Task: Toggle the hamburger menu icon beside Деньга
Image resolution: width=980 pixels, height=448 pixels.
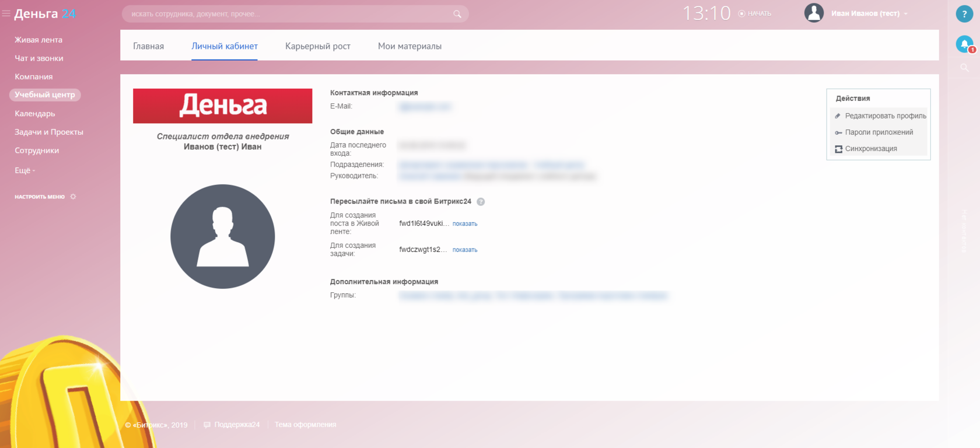Action: (6, 13)
